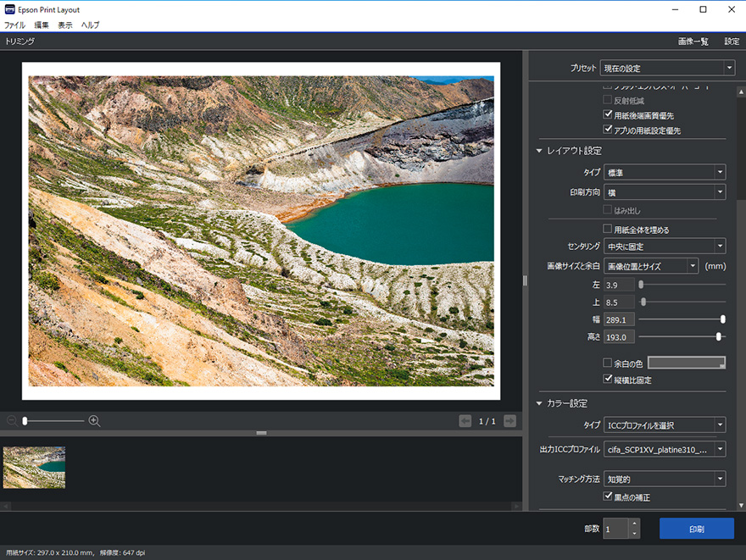Viewport: 746px width, 560px height.
Task: Disable 縦横比固定 checkbox
Action: 607,380
